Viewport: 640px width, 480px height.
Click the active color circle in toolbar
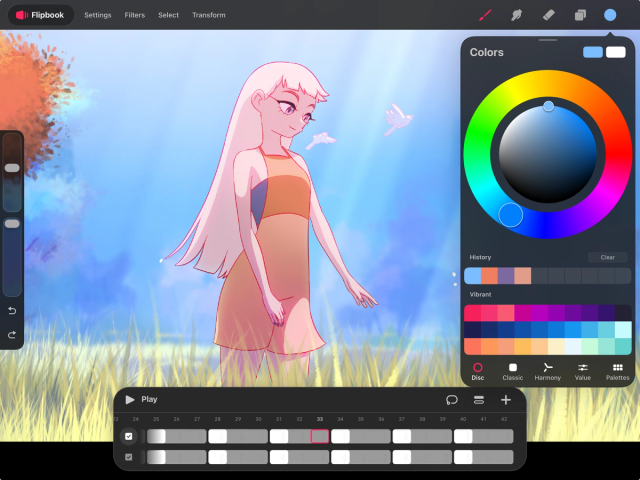point(610,15)
